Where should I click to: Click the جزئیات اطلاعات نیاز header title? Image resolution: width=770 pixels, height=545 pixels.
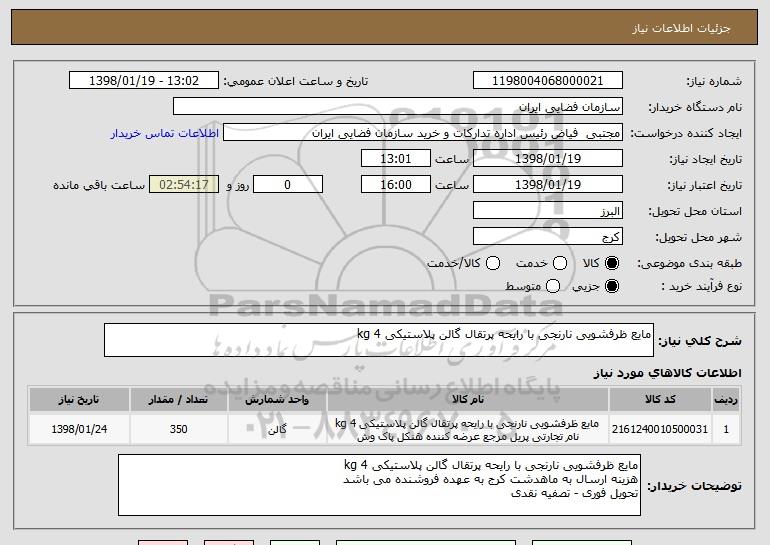(681, 28)
